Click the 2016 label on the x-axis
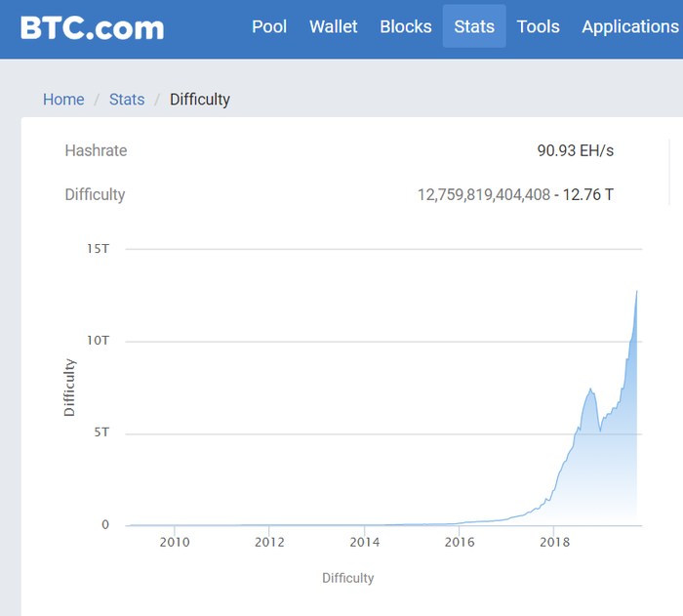The width and height of the screenshot is (683, 616). (460, 542)
